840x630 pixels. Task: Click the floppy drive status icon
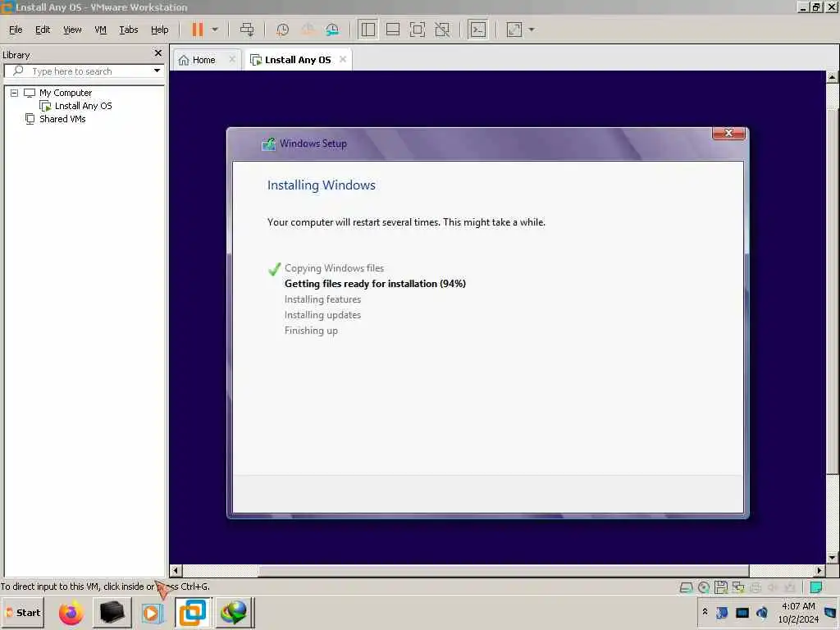[721, 587]
